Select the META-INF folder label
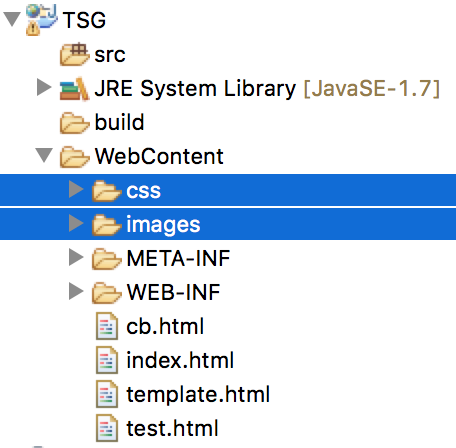Viewport: 456px width, 448px height. pyautogui.click(x=178, y=258)
